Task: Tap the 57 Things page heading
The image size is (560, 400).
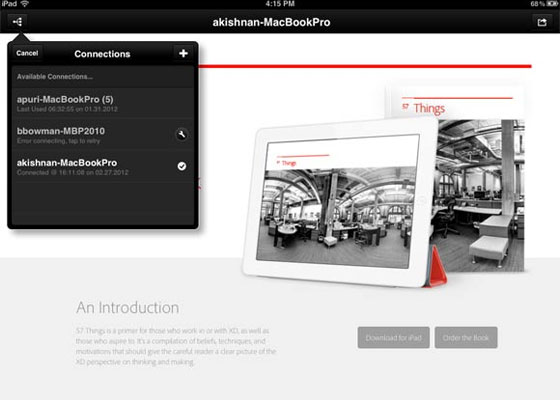Action: point(424,108)
